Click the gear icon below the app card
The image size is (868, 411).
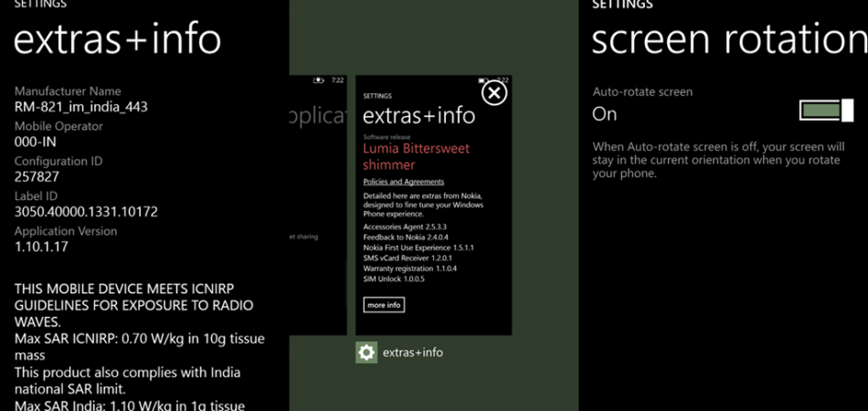click(x=365, y=353)
